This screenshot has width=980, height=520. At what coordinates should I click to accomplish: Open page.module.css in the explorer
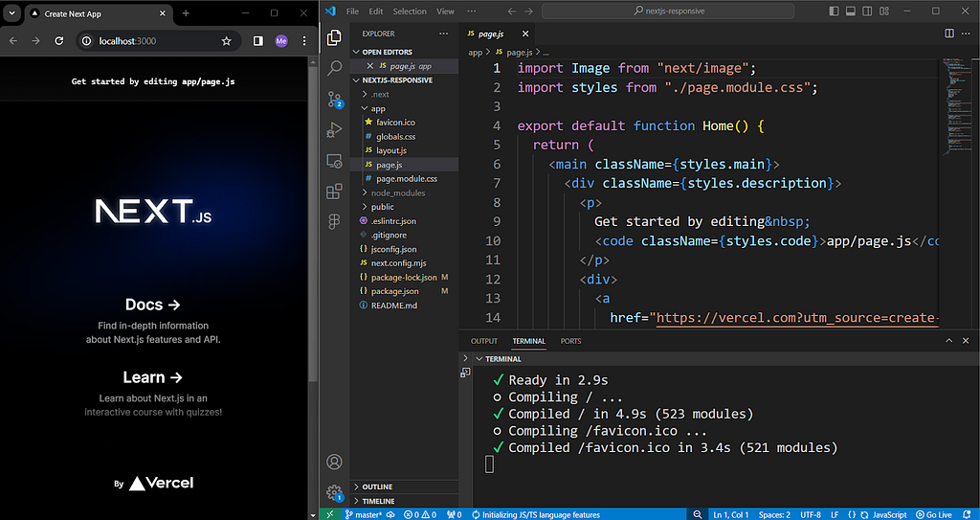click(407, 178)
